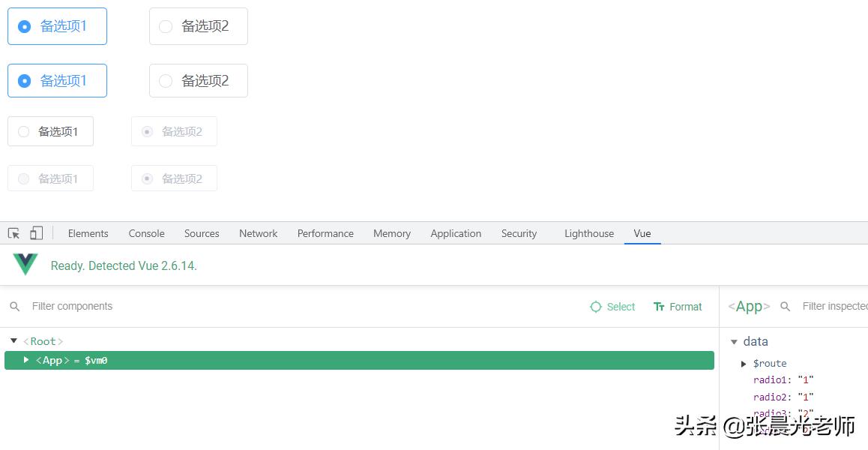Image resolution: width=868 pixels, height=450 pixels.
Task: Select radio 备选项1 in the second row
Action: (57, 81)
